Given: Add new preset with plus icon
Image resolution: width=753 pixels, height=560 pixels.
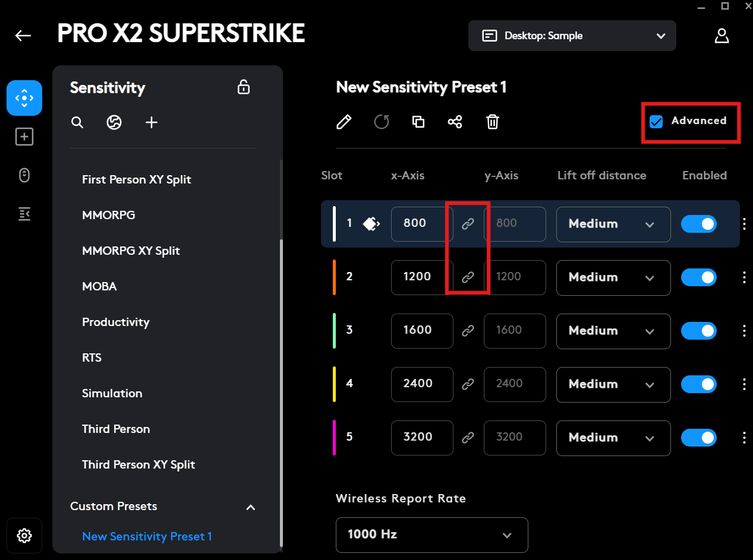Looking at the screenshot, I should tap(152, 122).
